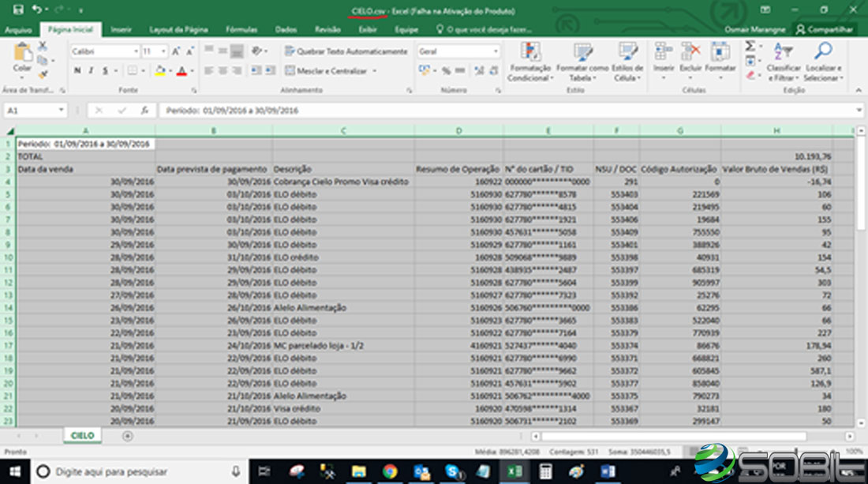
Task: Switch to the Dados tab
Action: (286, 29)
